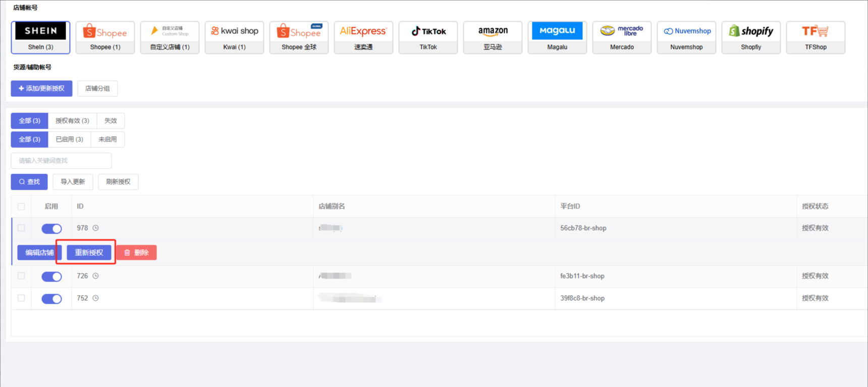Check the row checkbox for shop 752

pyautogui.click(x=21, y=298)
